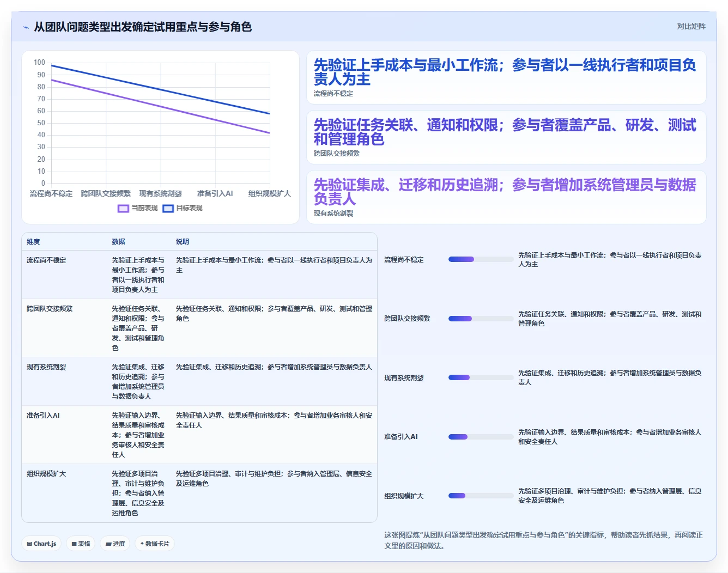Click 组织规模扩大 label in progress list
728x573 pixels.
[x=404, y=496]
